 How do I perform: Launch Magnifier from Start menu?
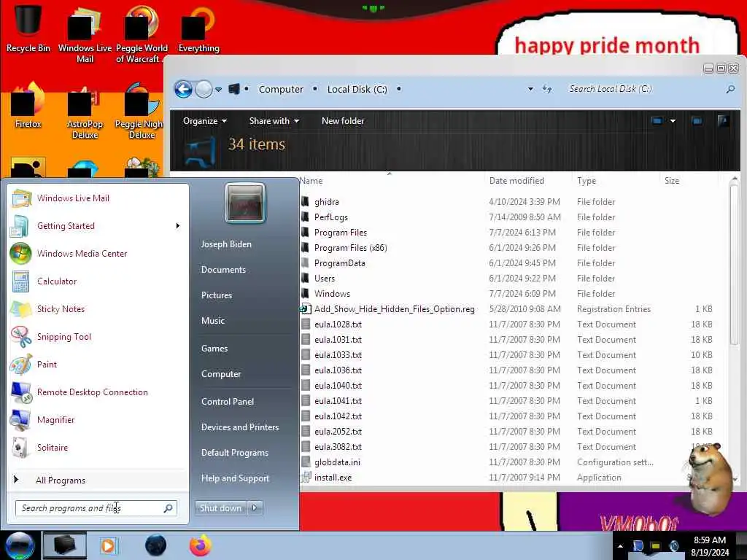(x=98, y=419)
